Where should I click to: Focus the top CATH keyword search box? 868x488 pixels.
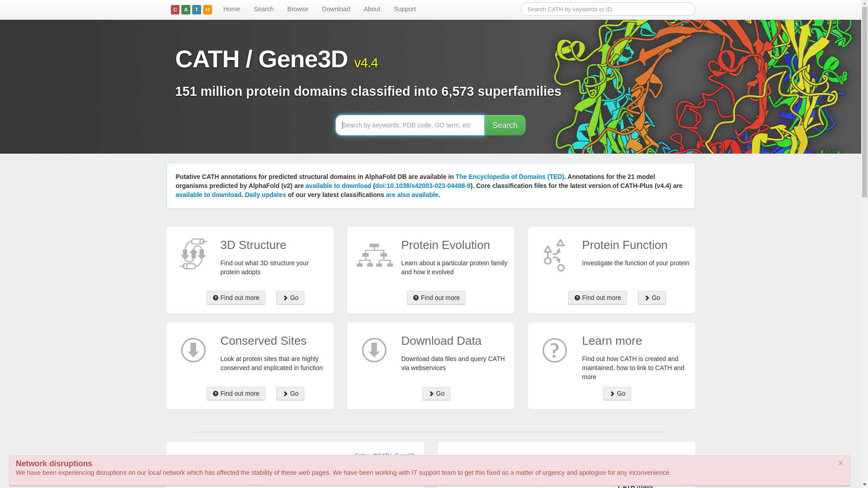click(x=608, y=9)
